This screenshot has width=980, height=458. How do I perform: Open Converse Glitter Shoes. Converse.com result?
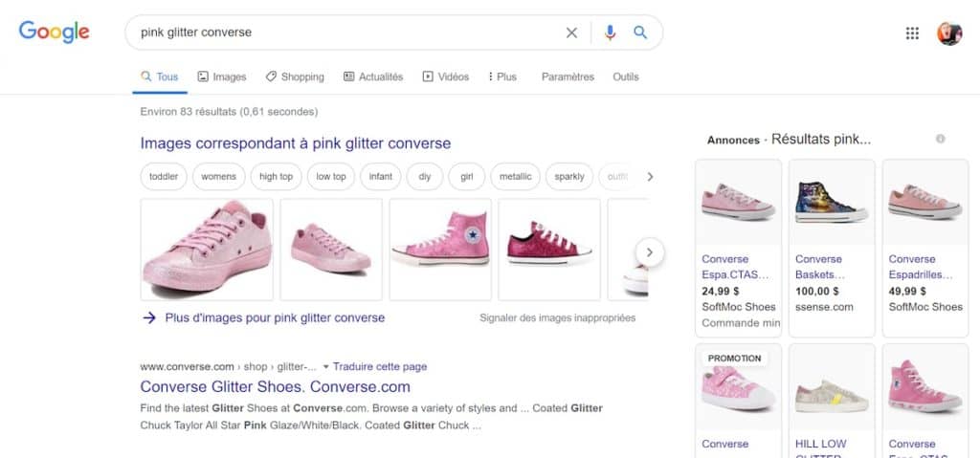pyautogui.click(x=275, y=387)
